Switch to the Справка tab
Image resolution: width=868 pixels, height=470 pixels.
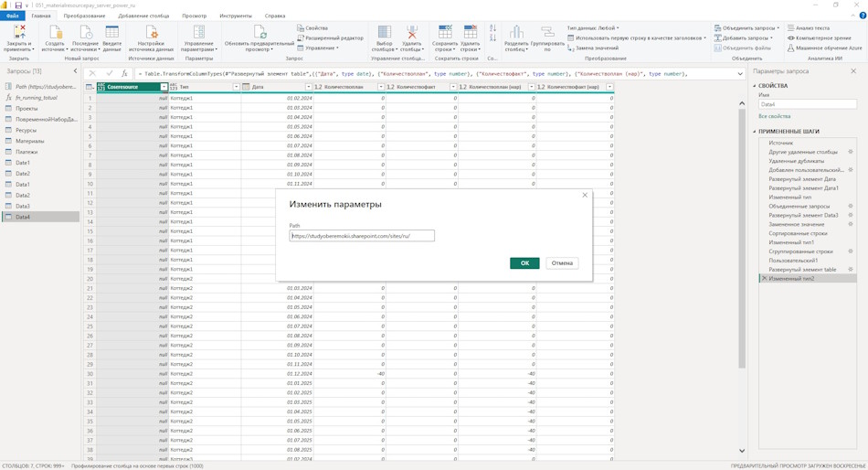point(275,16)
